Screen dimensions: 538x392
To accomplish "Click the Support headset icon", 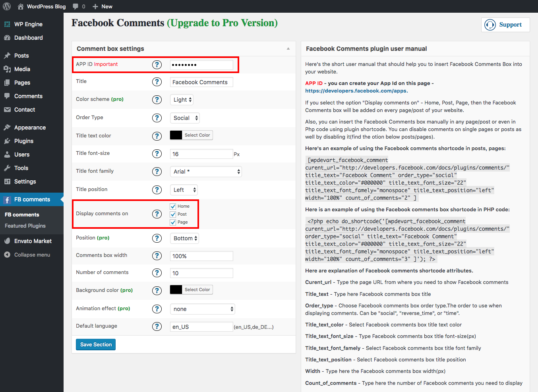I will (x=490, y=25).
